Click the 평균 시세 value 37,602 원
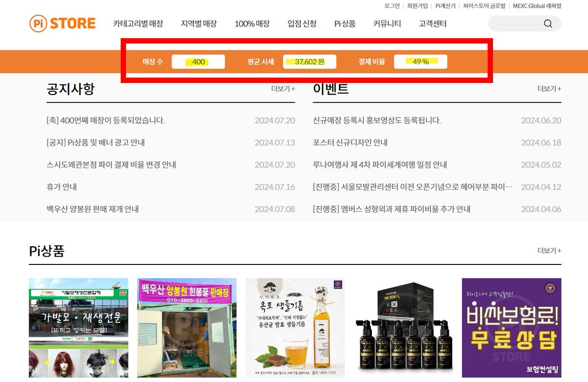The width and height of the screenshot is (588, 382). [310, 62]
